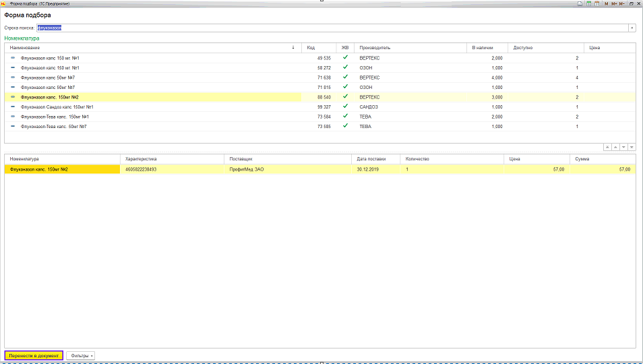
Task: Select the ПрофитМед ЗАО supplier cell
Action: pos(247,169)
